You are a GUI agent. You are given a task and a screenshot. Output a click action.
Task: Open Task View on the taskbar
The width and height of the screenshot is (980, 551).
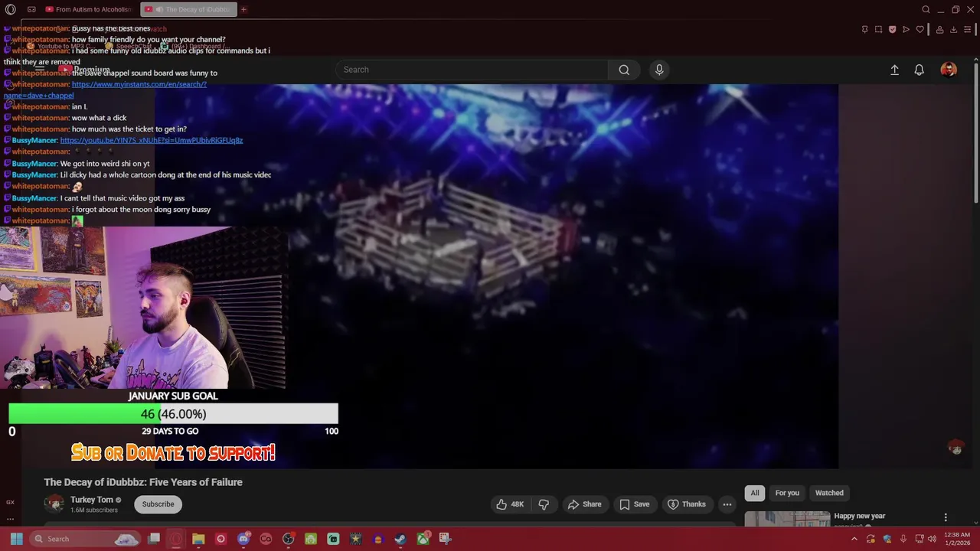tap(154, 539)
